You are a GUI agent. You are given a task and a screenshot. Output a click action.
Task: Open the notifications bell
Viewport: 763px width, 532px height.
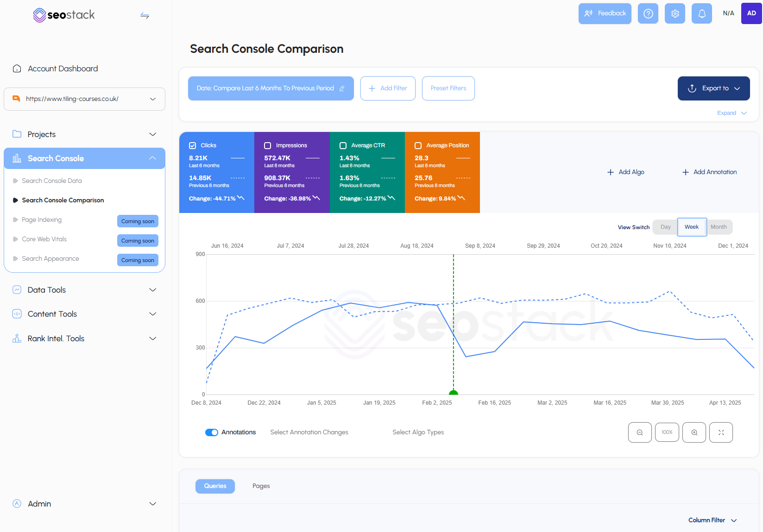click(x=701, y=13)
